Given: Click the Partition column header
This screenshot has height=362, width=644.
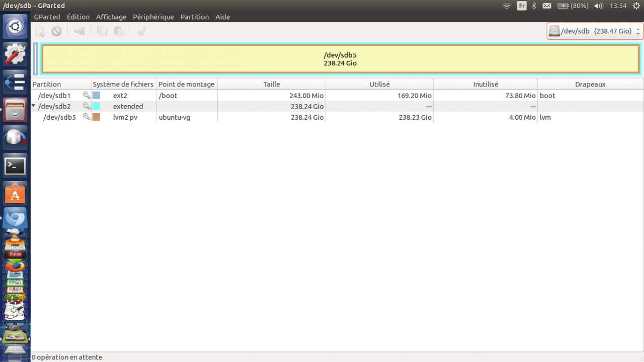Looking at the screenshot, I should [x=61, y=84].
